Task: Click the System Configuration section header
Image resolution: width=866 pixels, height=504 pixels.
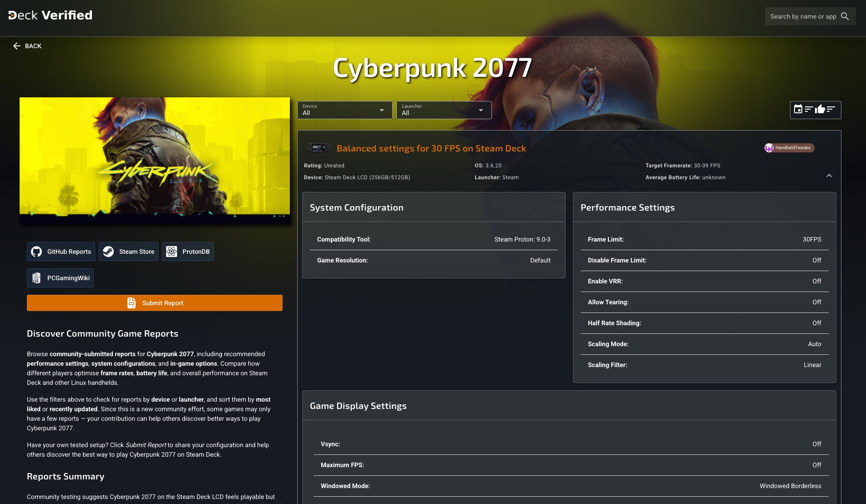Action: click(x=357, y=207)
